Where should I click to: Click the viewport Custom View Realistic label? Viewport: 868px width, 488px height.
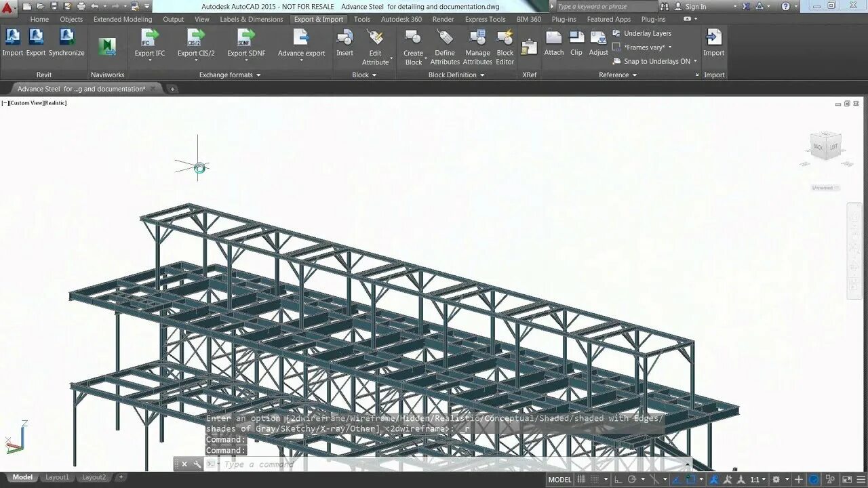(34, 103)
